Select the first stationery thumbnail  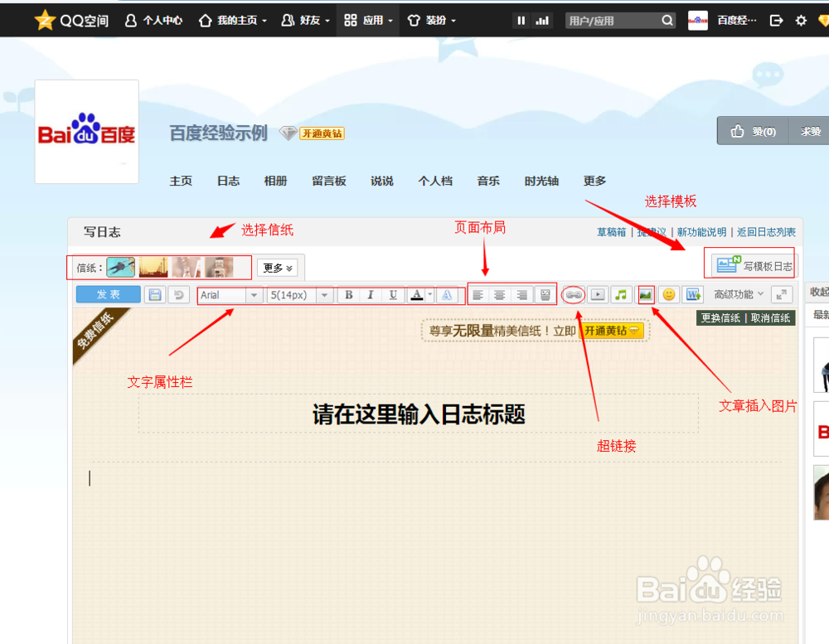tap(121, 266)
